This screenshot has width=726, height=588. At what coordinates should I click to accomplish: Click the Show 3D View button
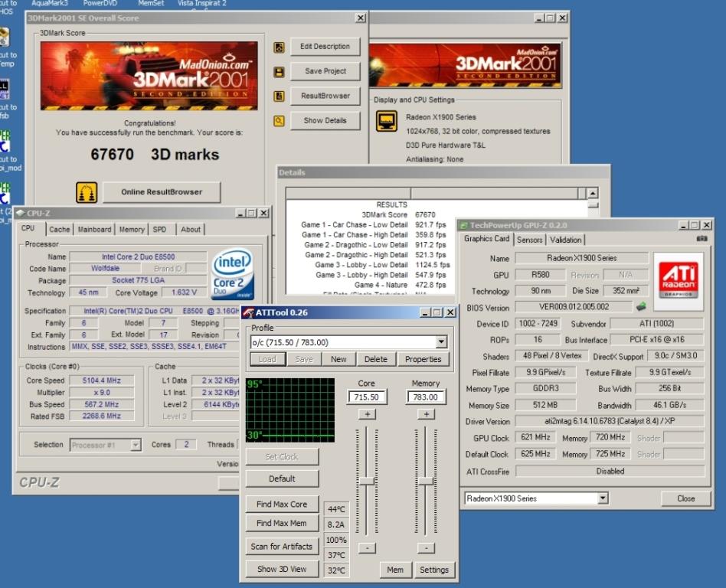pos(282,569)
